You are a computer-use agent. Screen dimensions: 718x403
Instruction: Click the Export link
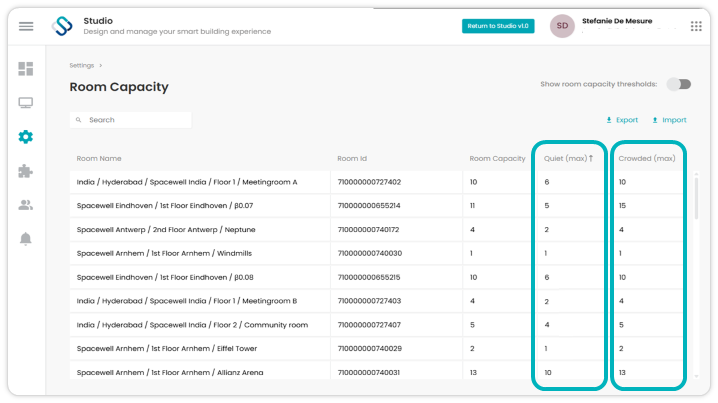[x=622, y=120]
